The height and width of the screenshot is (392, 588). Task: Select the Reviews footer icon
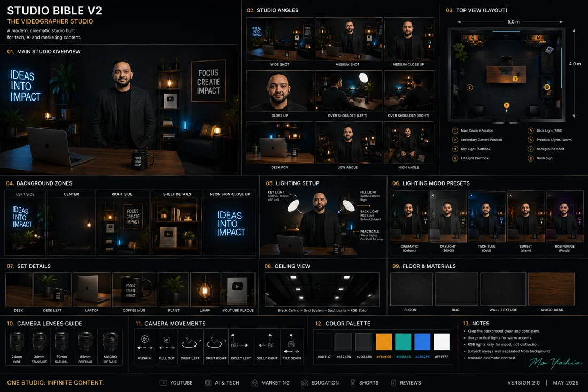(x=393, y=382)
